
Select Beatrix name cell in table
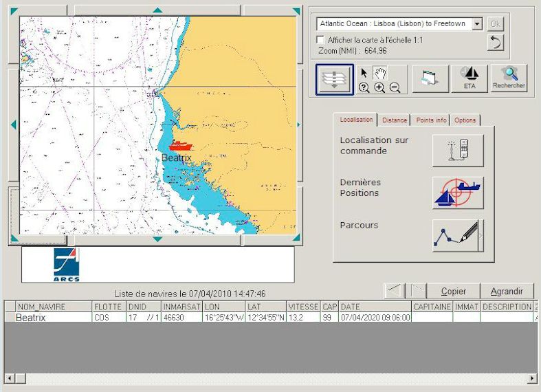coord(54,317)
